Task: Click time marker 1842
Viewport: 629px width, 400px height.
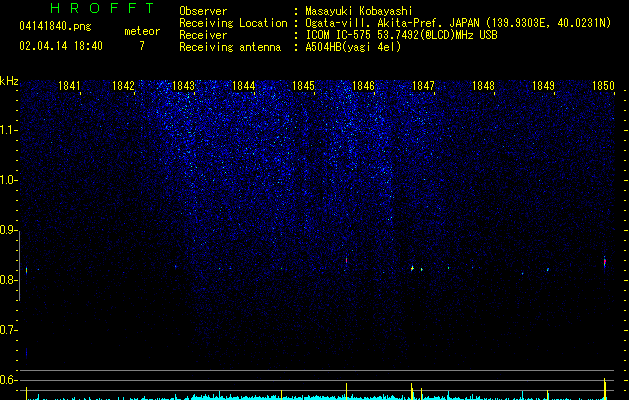Action: pos(123,86)
